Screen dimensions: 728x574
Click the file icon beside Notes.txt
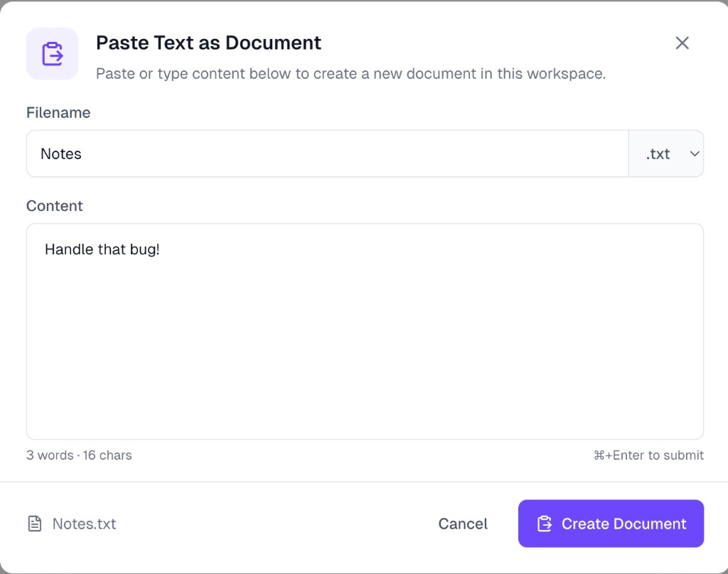pyautogui.click(x=35, y=524)
